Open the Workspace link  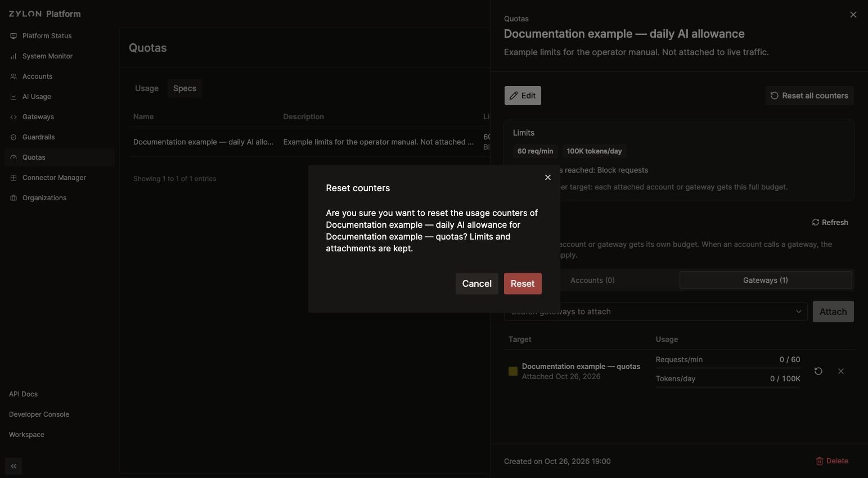26,435
